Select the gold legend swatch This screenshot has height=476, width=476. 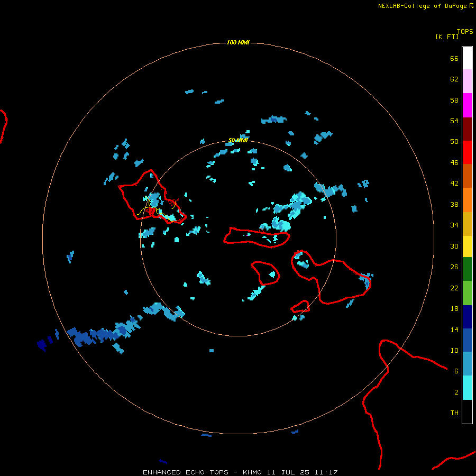[x=467, y=224]
